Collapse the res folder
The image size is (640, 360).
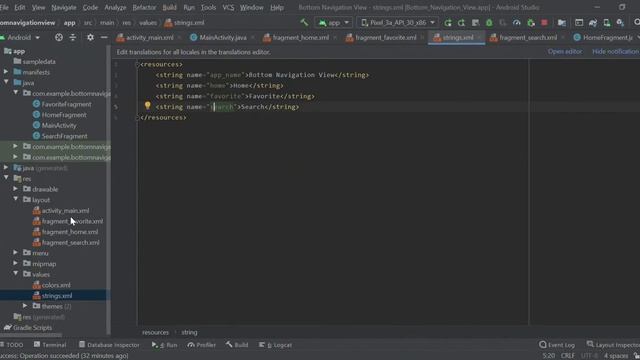6,178
